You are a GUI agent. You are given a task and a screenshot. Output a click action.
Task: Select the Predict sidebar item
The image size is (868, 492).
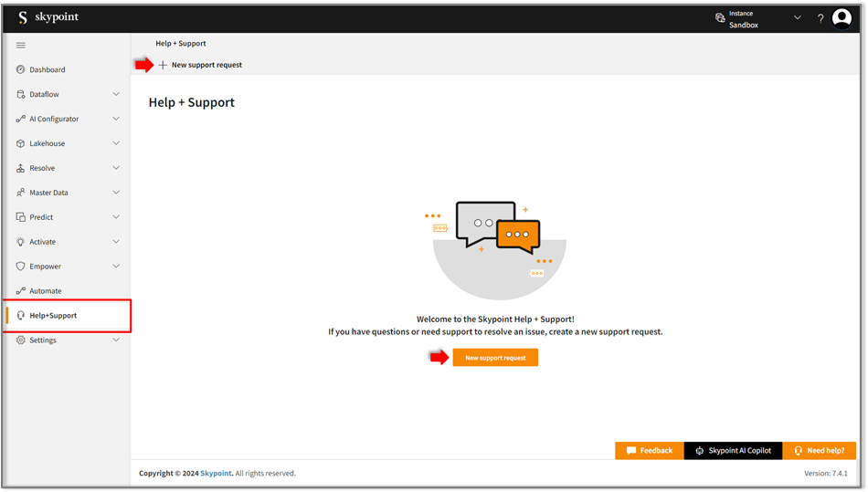coord(41,217)
